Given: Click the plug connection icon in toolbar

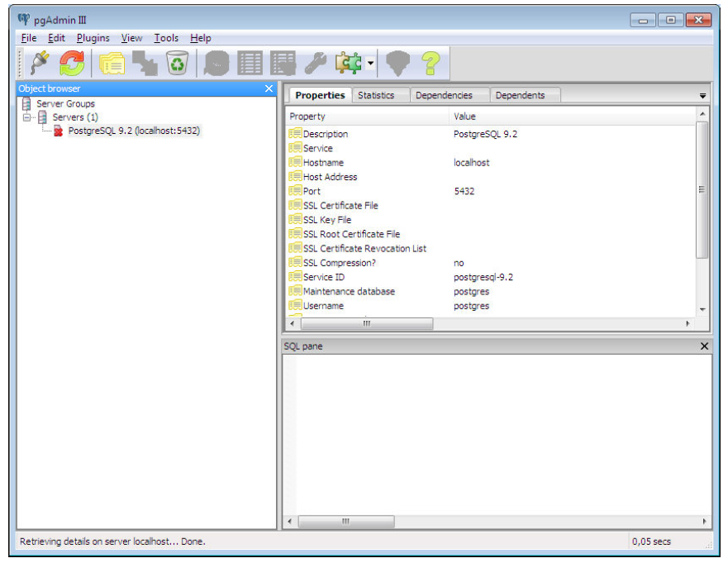Looking at the screenshot, I should point(40,63).
